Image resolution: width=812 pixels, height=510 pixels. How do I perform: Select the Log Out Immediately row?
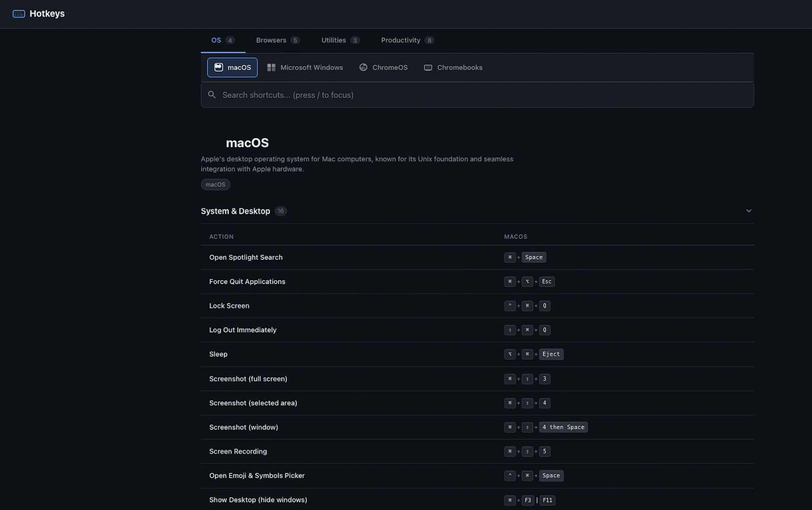tap(477, 330)
